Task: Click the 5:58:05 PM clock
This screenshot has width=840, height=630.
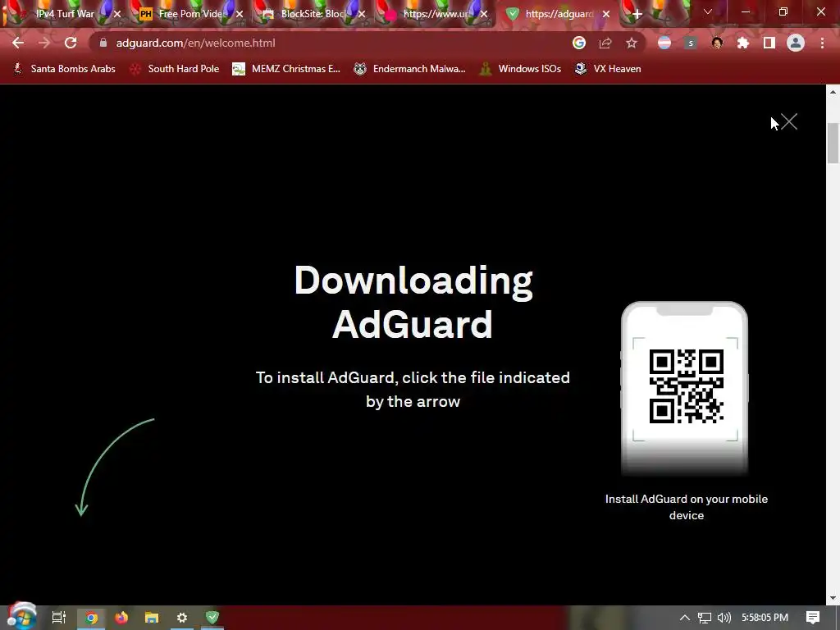Action: click(765, 618)
